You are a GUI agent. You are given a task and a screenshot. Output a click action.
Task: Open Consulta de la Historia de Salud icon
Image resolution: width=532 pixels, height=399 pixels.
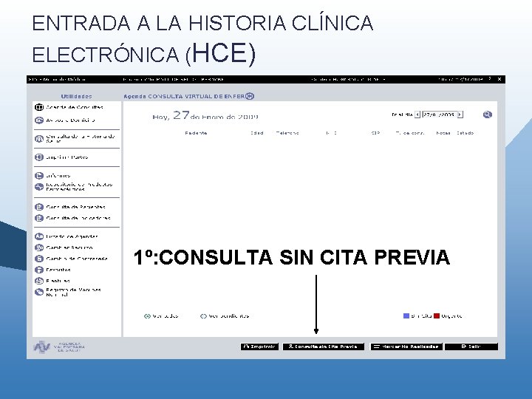tap(39, 139)
